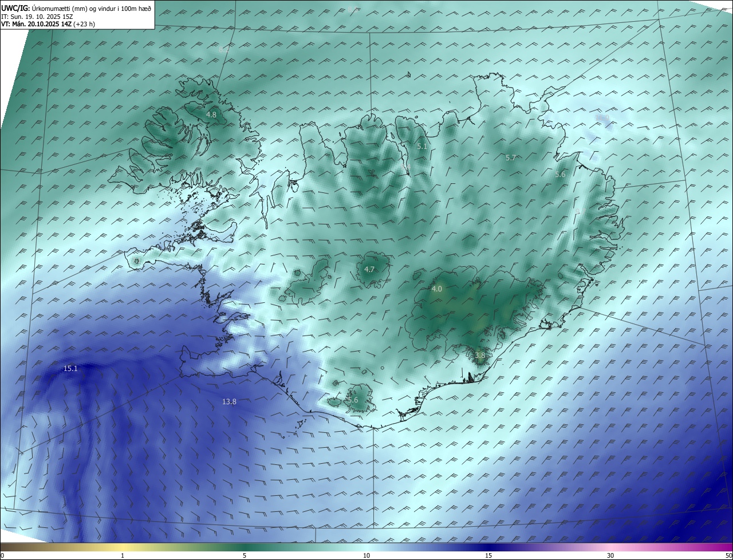Image resolution: width=733 pixels, height=560 pixels.
Task: Click the '1' tick on the color scale
Action: 123,555
